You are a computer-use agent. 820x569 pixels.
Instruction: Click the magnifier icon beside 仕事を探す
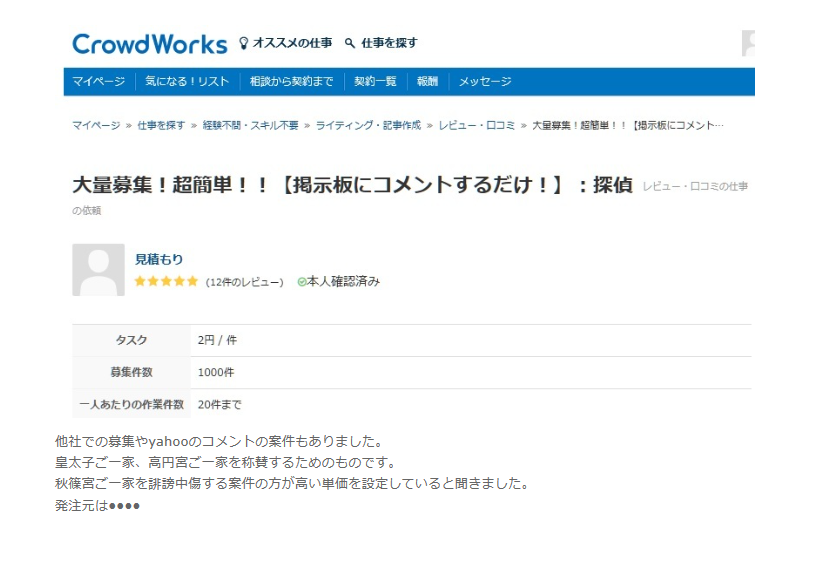[x=350, y=43]
